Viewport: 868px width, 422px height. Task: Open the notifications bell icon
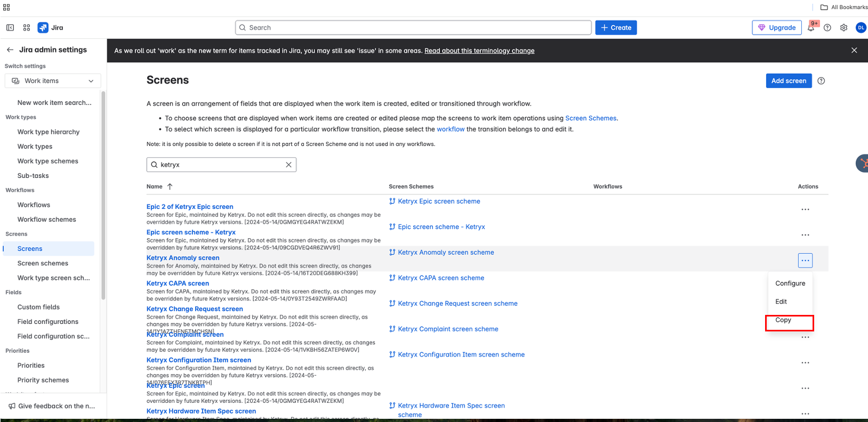811,28
